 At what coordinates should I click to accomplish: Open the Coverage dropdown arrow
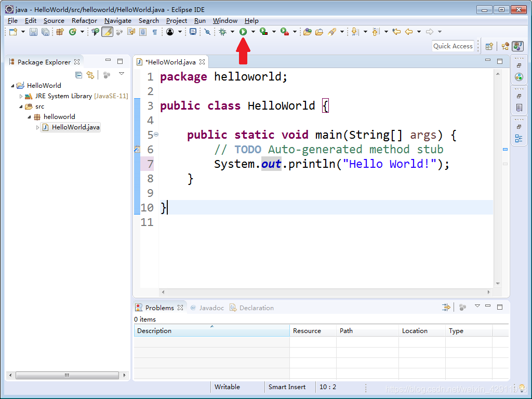(x=274, y=32)
